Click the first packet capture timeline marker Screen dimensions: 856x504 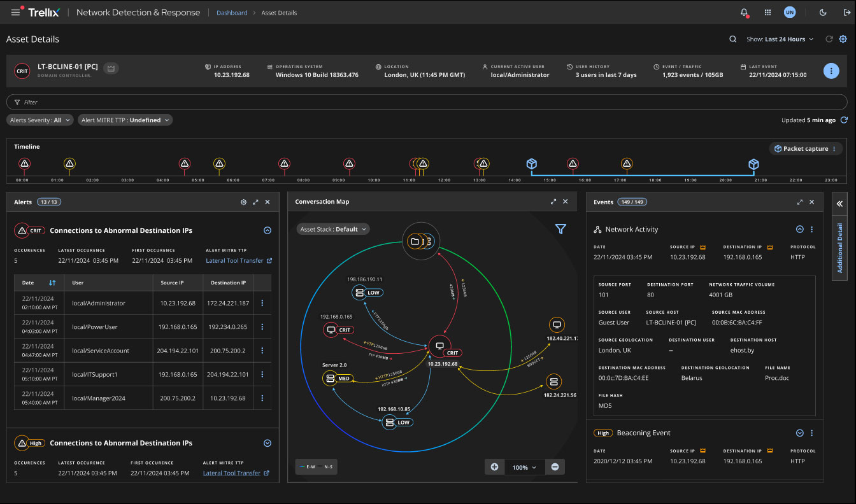[x=532, y=164]
